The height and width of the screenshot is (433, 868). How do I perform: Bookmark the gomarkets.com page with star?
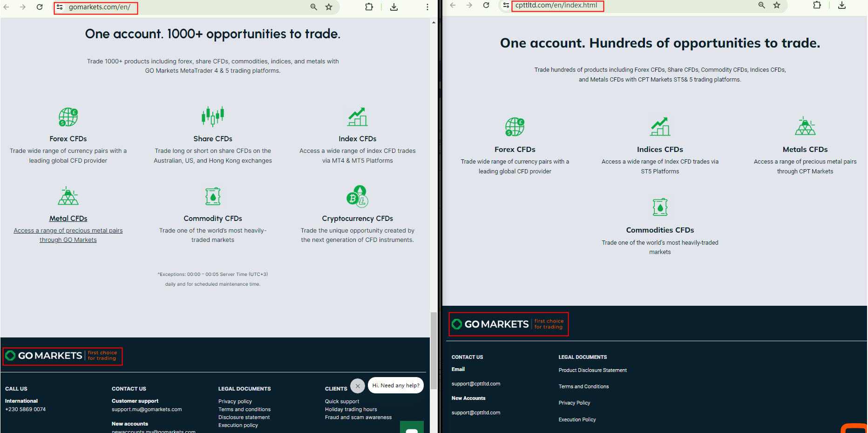click(329, 7)
